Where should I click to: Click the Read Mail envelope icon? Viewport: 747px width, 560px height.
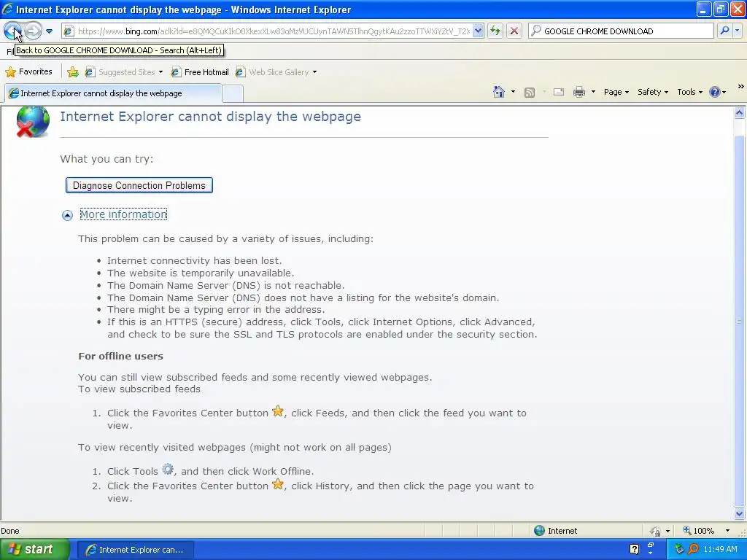pyautogui.click(x=559, y=92)
